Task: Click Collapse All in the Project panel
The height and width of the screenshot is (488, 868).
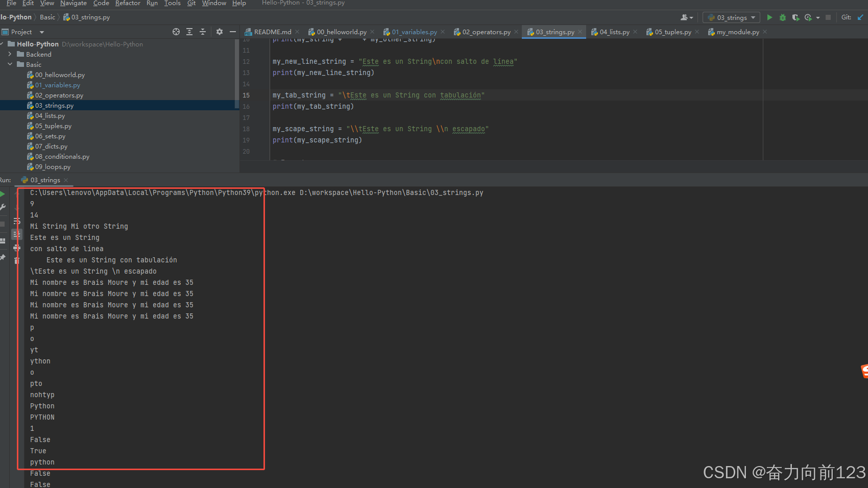Action: coord(203,32)
